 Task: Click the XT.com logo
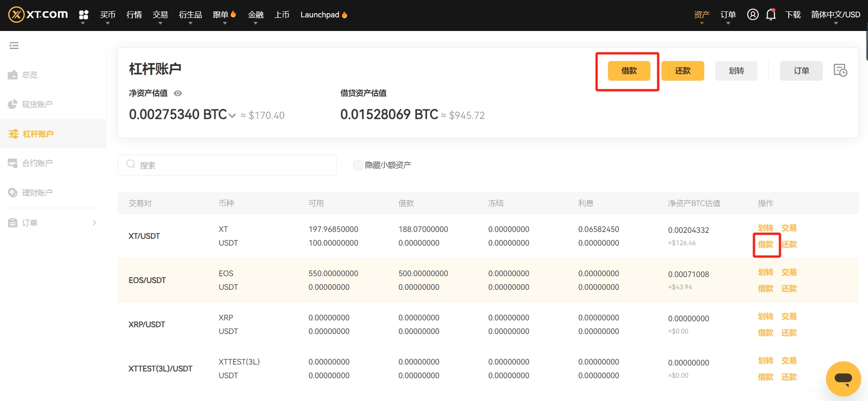[38, 15]
